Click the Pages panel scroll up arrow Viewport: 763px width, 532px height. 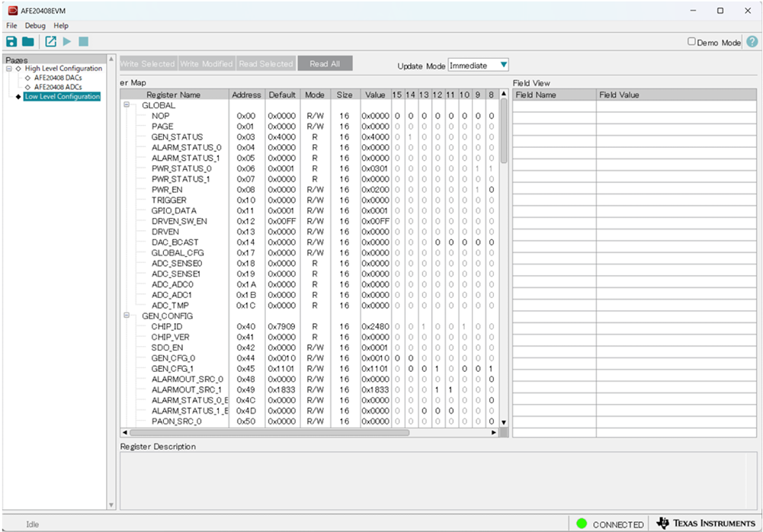(x=111, y=59)
